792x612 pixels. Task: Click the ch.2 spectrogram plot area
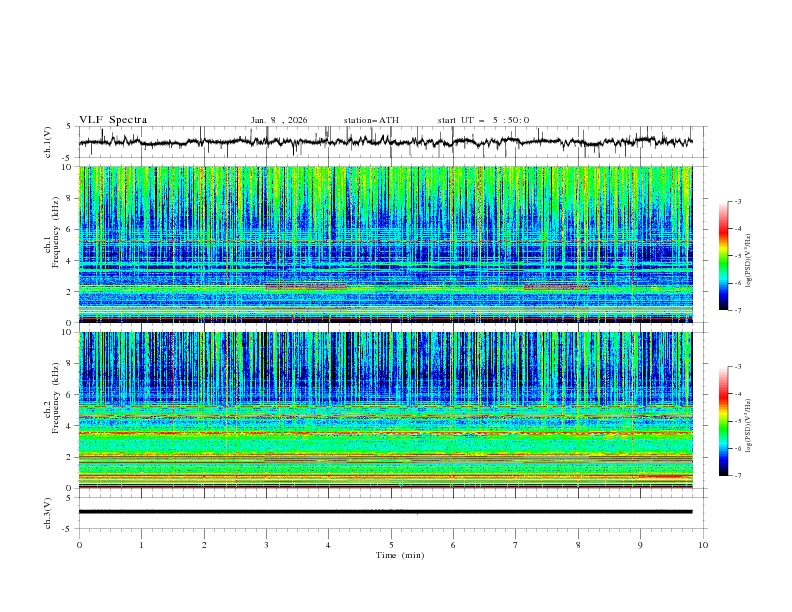click(x=385, y=410)
